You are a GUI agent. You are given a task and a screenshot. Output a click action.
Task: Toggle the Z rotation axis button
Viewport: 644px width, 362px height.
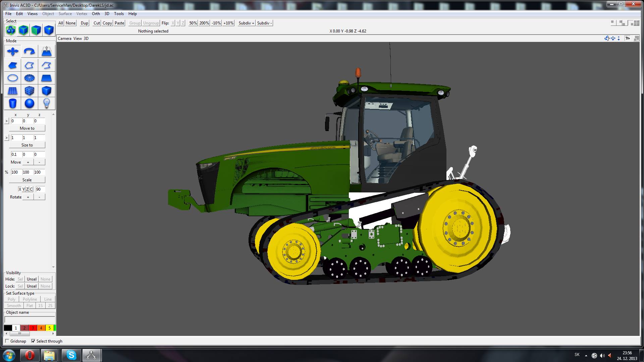click(x=28, y=189)
